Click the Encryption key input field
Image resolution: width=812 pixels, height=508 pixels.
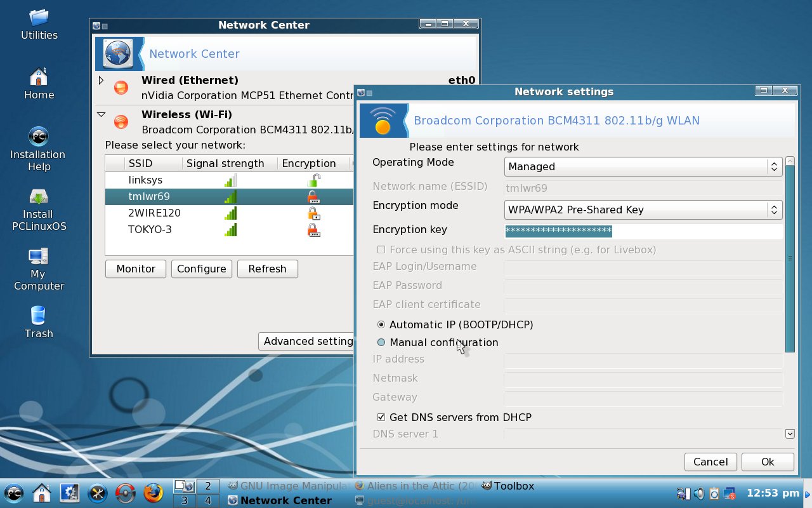point(643,231)
